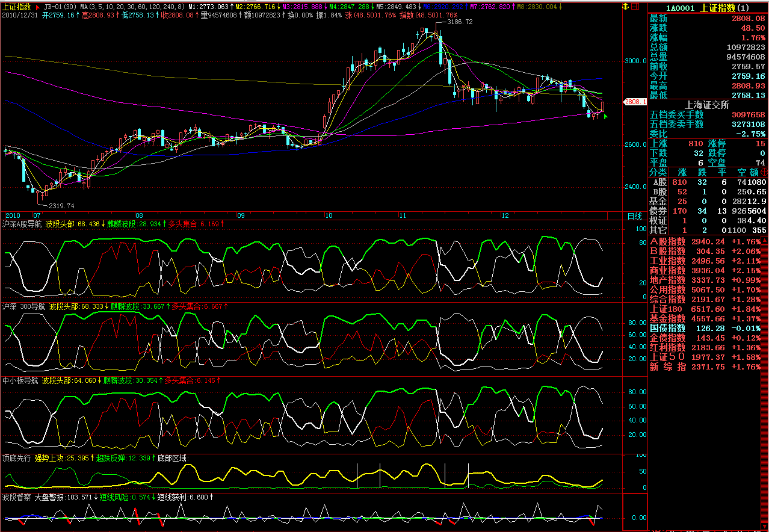Click the 最高 row showing 2808.93
Image resolution: width=769 pixels, height=532 pixels.
(x=708, y=86)
